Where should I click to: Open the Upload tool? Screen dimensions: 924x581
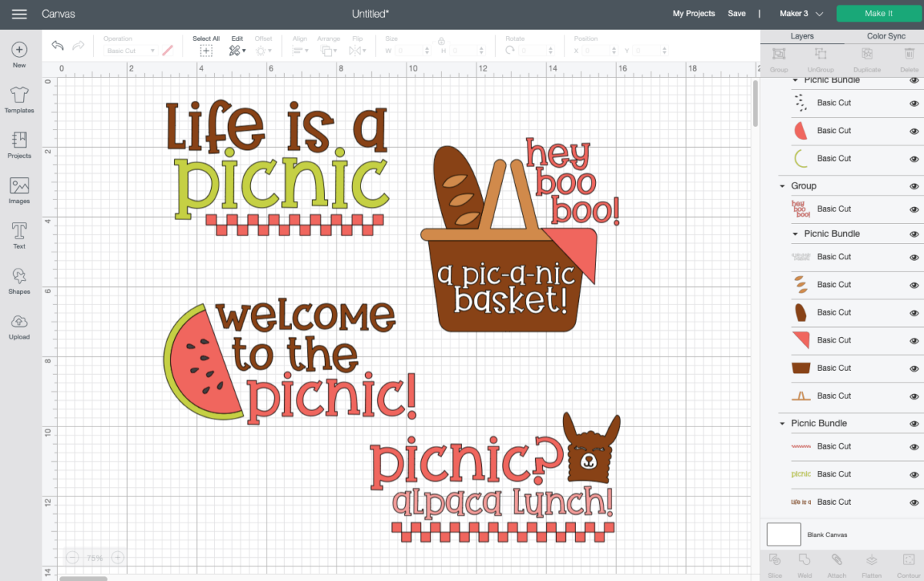click(x=19, y=326)
